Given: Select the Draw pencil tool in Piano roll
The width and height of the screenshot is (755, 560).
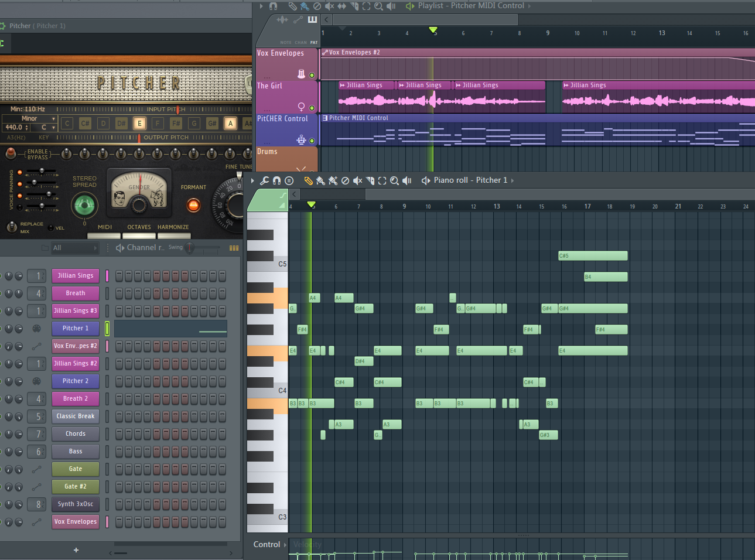Looking at the screenshot, I should [x=308, y=180].
